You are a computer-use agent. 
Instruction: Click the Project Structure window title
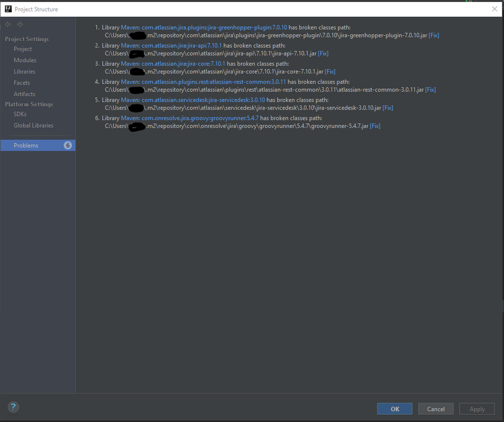tap(36, 9)
